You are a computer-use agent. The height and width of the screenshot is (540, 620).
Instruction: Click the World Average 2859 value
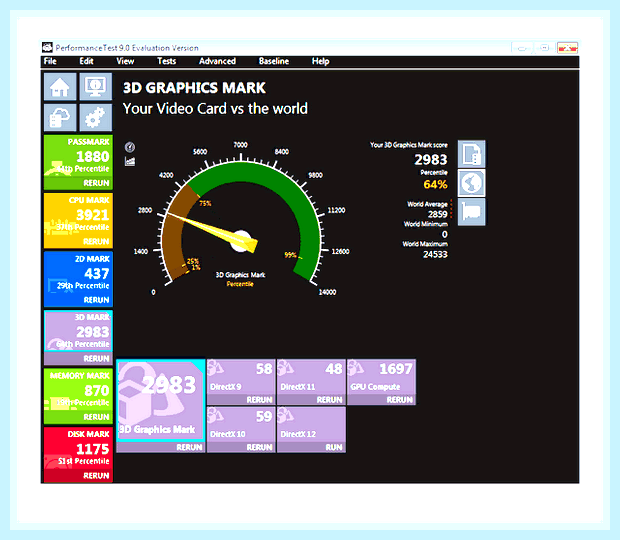click(x=438, y=214)
